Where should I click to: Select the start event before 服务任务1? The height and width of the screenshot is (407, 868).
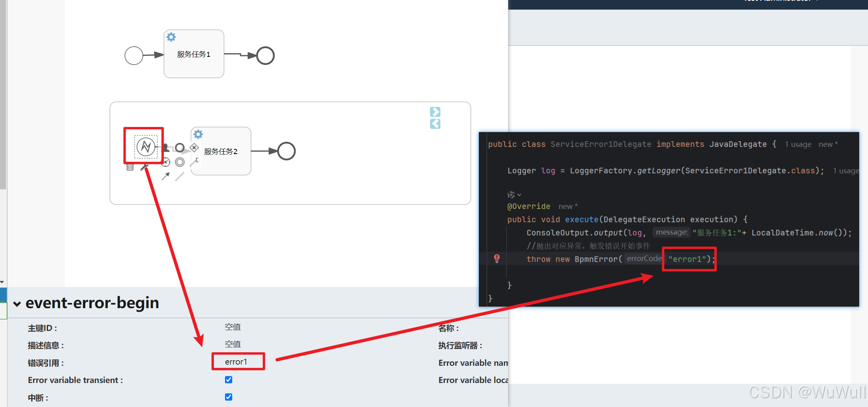(x=134, y=56)
